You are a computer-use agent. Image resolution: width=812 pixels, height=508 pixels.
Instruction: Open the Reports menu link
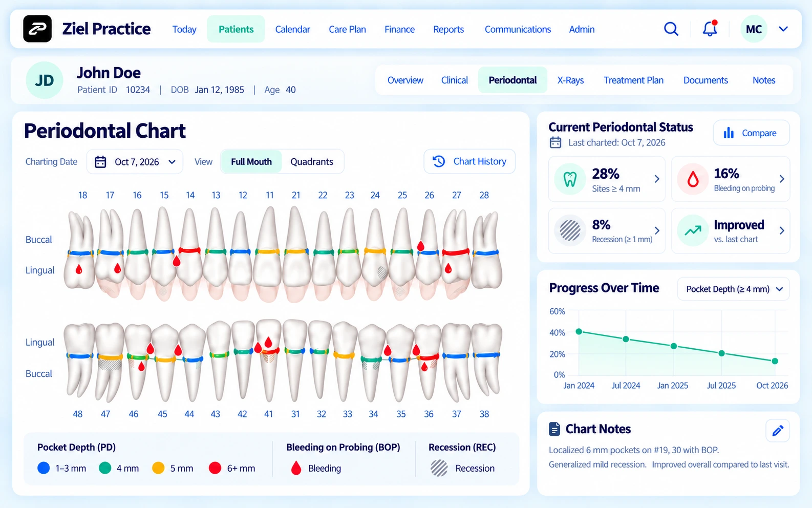click(x=448, y=29)
